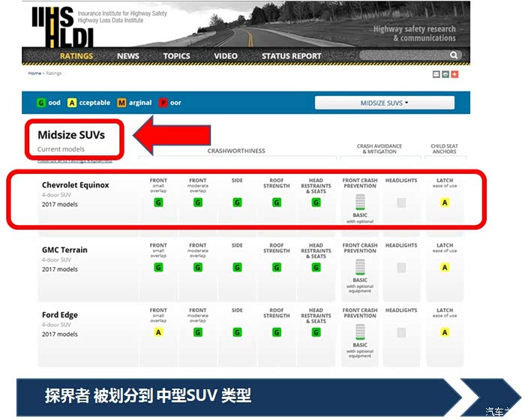Viewport: 525px width, 420px height.
Task: Click Ford Edge front crash prevention gauge
Action: point(360,332)
